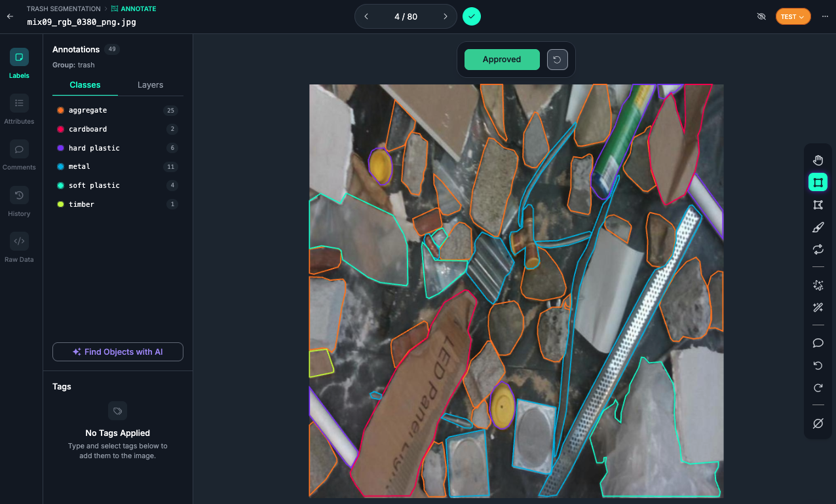Select the brush tool
The height and width of the screenshot is (504, 836).
[x=818, y=227]
